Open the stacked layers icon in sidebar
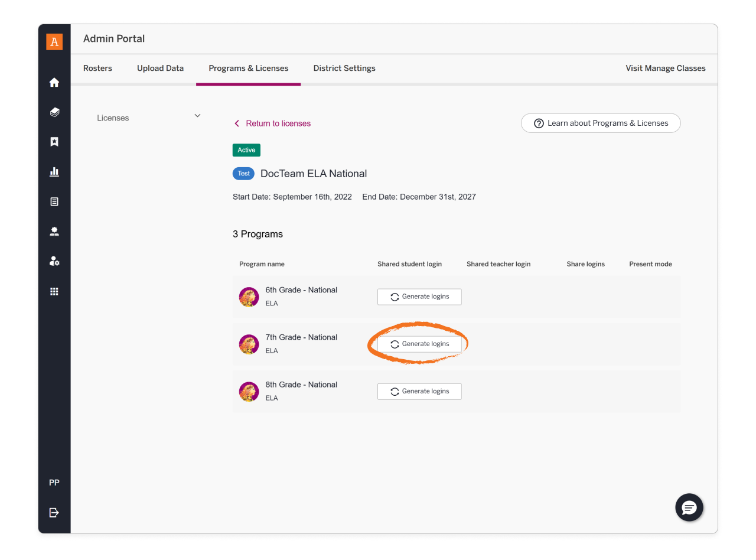 tap(54, 112)
